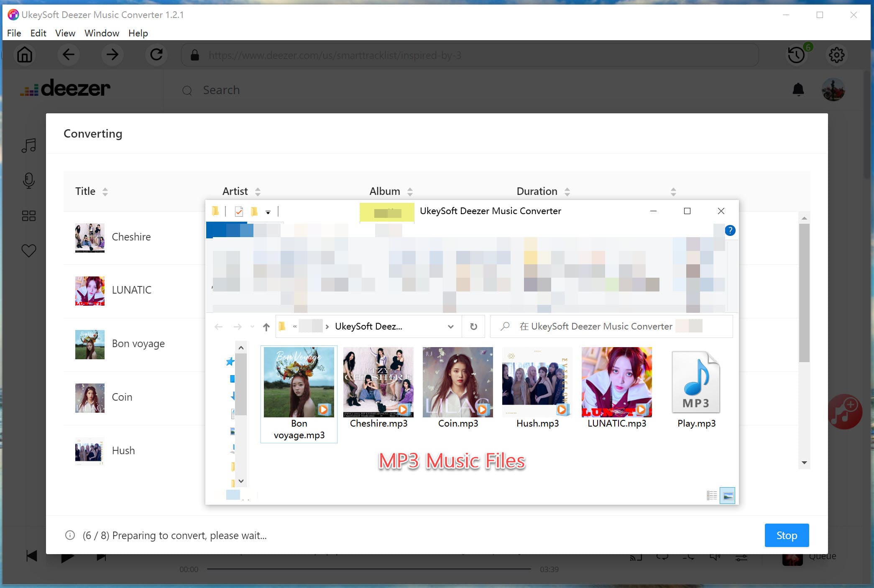
Task: Select Cheshire.mp3 file
Action: (378, 388)
